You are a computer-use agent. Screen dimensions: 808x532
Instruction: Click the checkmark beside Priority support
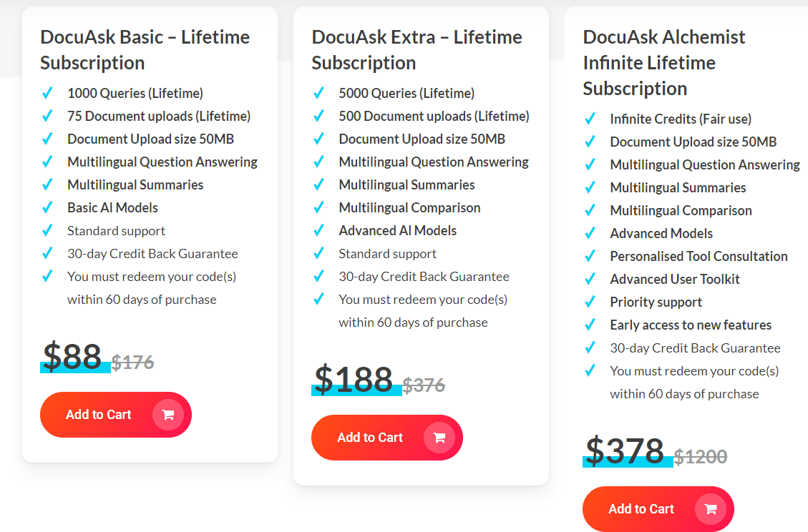[x=590, y=302]
